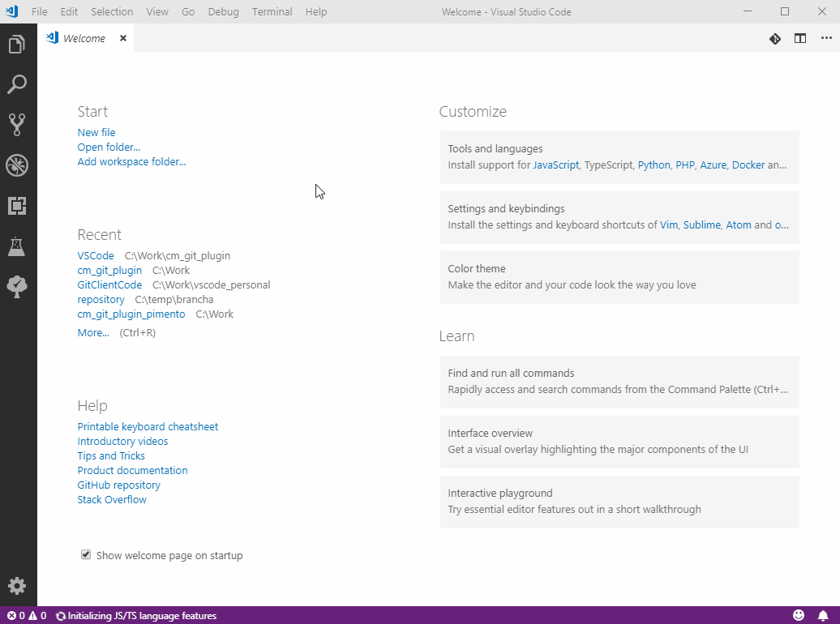
Task: Open the Selection menu
Action: [112, 11]
